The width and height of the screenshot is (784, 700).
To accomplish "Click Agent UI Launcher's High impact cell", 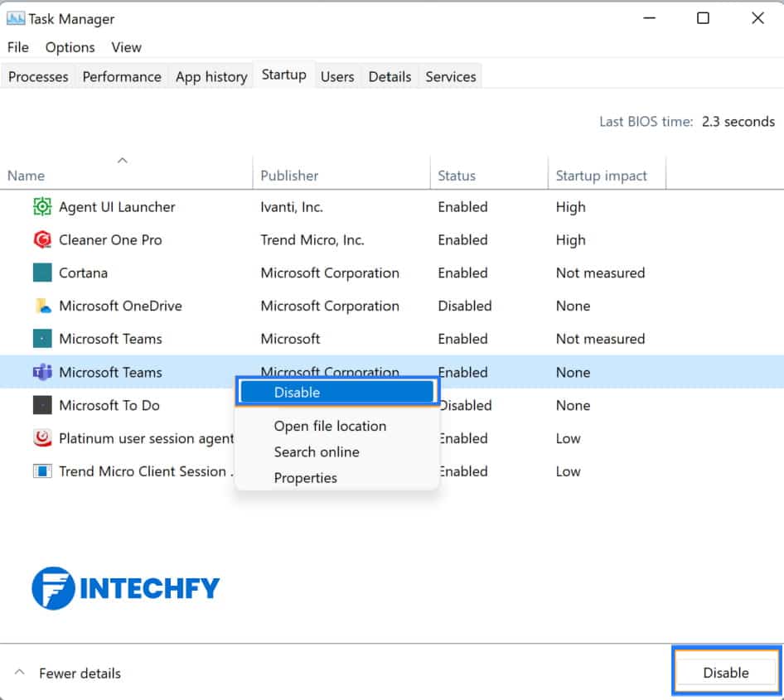I will 570,207.
